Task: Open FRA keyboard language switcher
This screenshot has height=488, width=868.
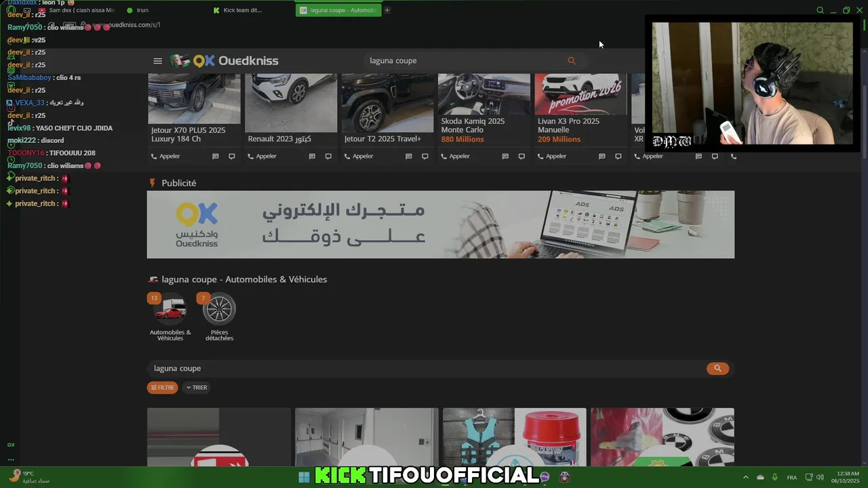Action: [791, 477]
